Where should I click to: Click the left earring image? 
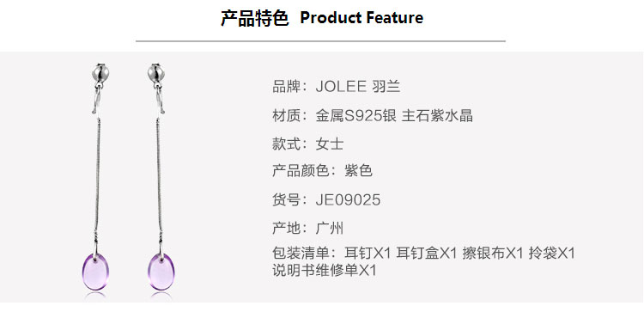(x=96, y=177)
